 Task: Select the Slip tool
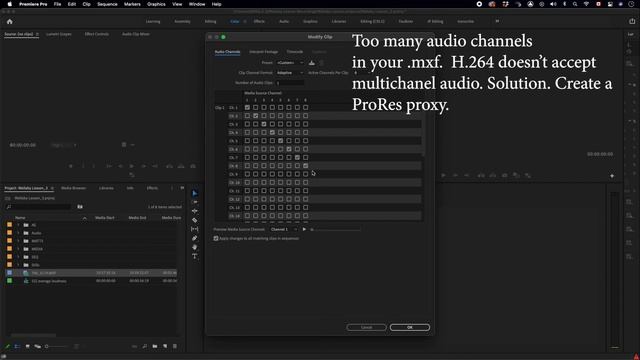[195, 229]
